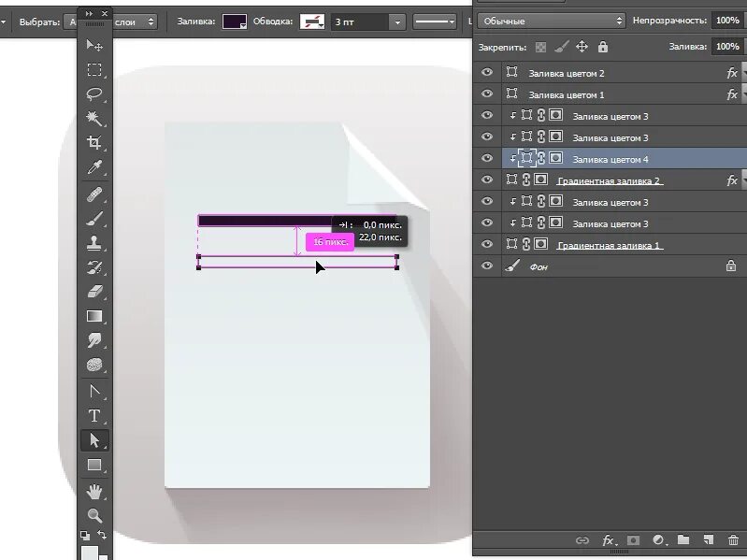Select the Type tool
Image resolution: width=747 pixels, height=560 pixels.
click(94, 416)
